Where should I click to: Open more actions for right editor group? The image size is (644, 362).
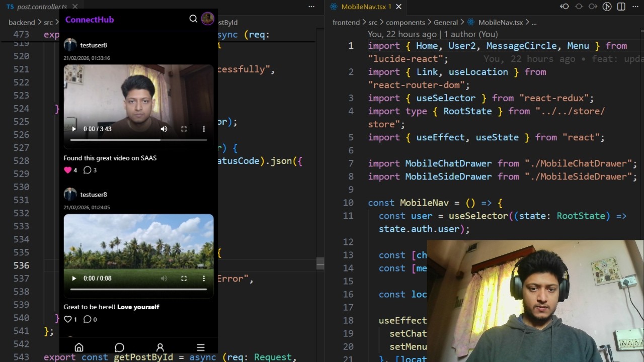[x=635, y=7]
